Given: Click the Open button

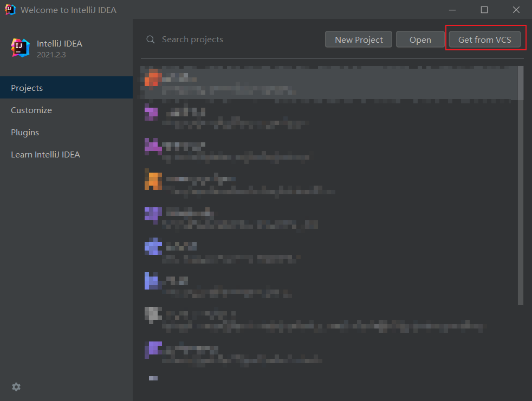Looking at the screenshot, I should pos(420,40).
